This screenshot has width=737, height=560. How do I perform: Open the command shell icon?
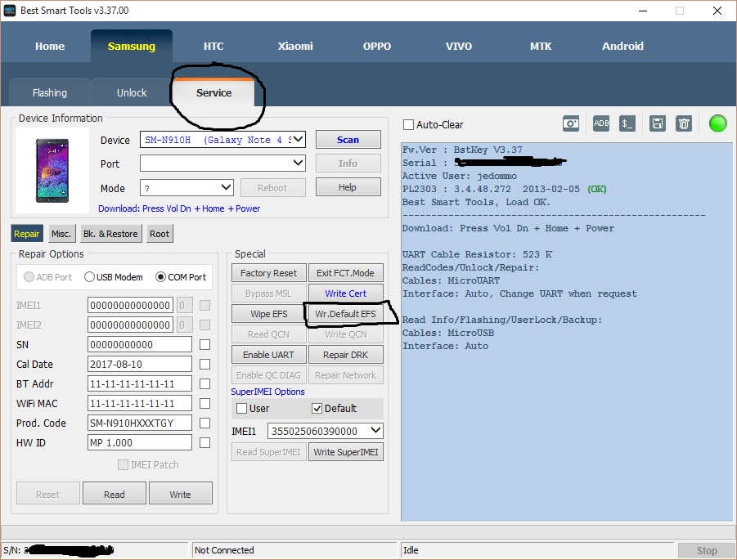coord(627,123)
